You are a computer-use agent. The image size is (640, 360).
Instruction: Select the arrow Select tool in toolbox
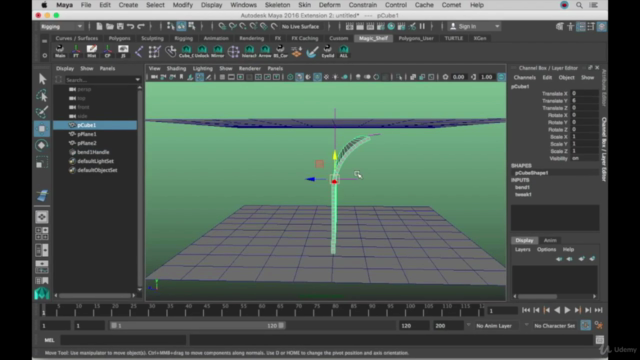[42, 78]
